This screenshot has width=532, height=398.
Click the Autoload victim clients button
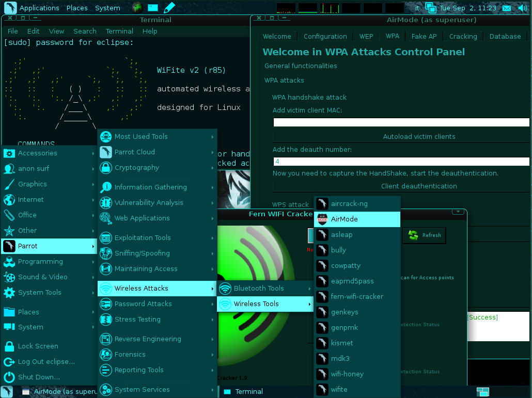click(x=419, y=136)
